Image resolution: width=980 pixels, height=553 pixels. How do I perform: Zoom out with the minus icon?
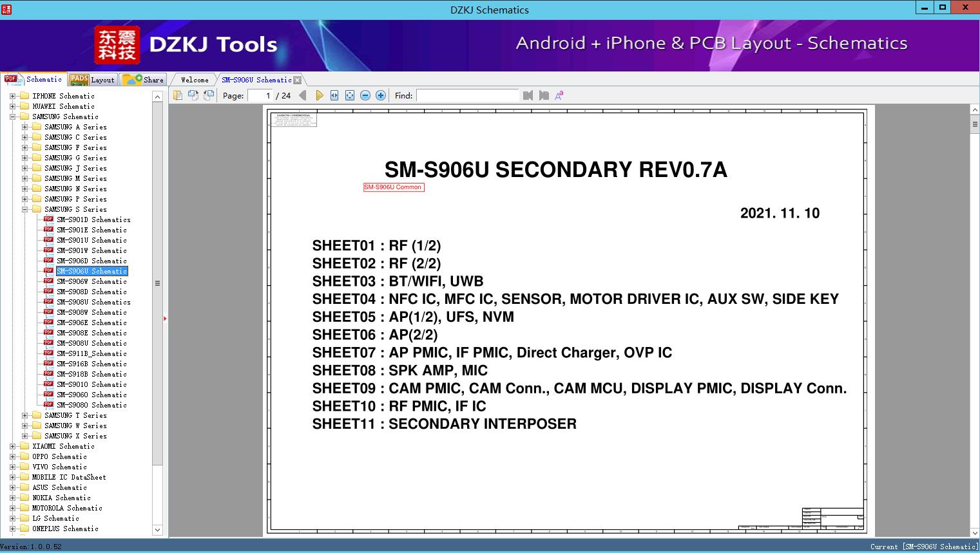click(365, 95)
